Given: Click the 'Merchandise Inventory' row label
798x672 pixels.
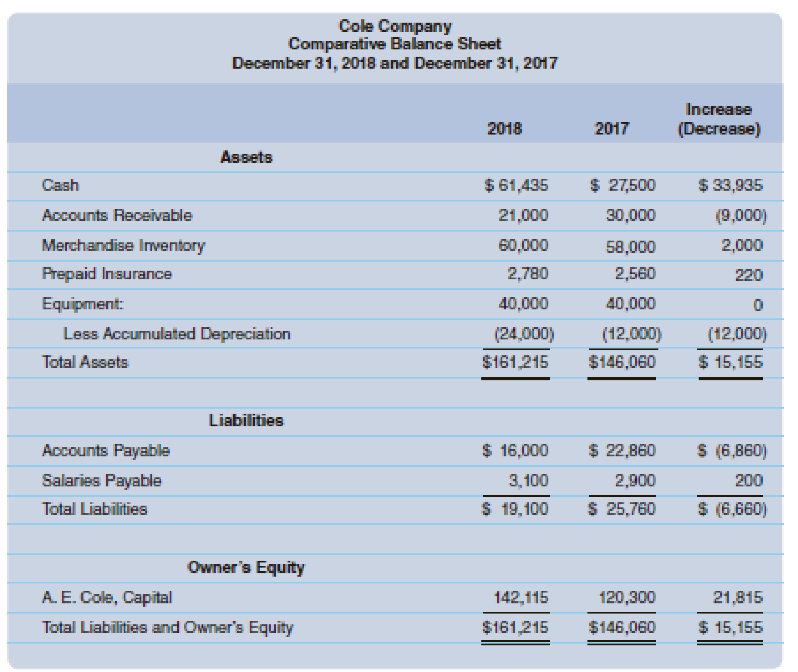Looking at the screenshot, I should pyautogui.click(x=123, y=245).
